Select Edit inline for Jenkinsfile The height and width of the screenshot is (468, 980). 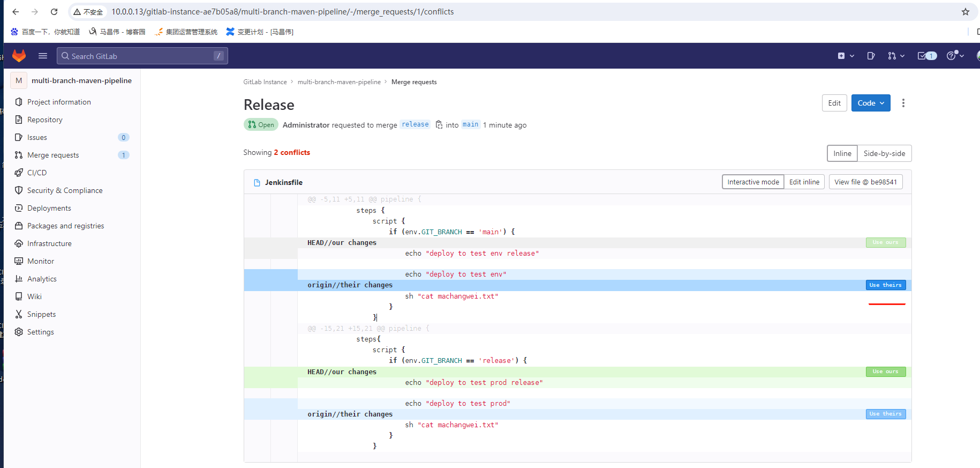coord(804,182)
